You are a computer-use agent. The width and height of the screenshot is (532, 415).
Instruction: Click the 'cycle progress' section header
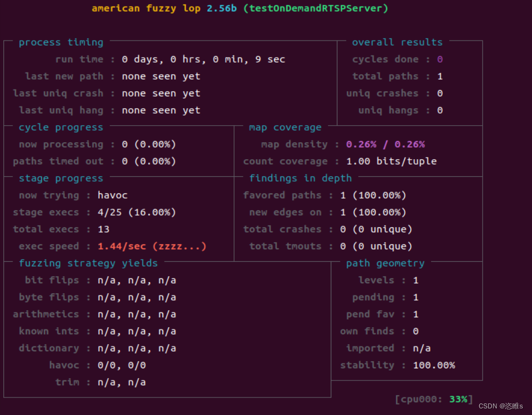61,127
